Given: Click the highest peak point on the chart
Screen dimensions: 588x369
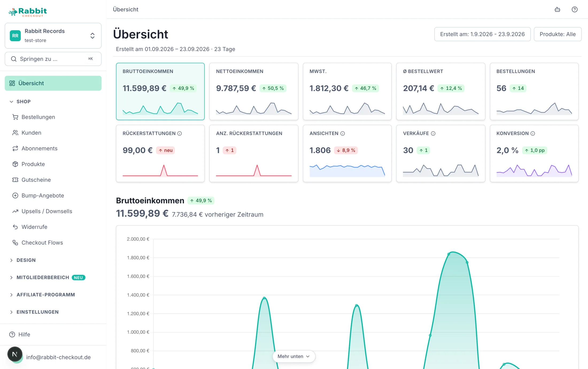Looking at the screenshot, I should point(449,254).
